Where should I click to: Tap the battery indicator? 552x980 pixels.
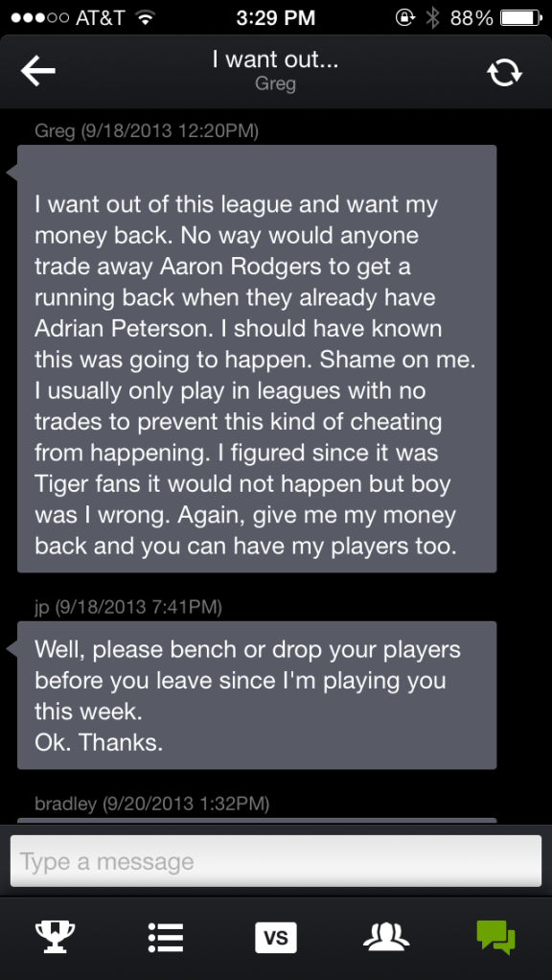point(520,18)
